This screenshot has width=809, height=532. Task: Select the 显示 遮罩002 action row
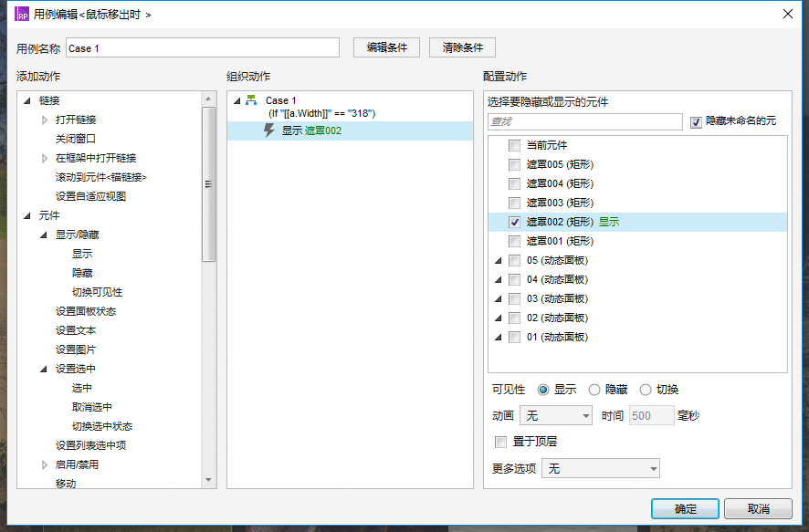[350, 130]
